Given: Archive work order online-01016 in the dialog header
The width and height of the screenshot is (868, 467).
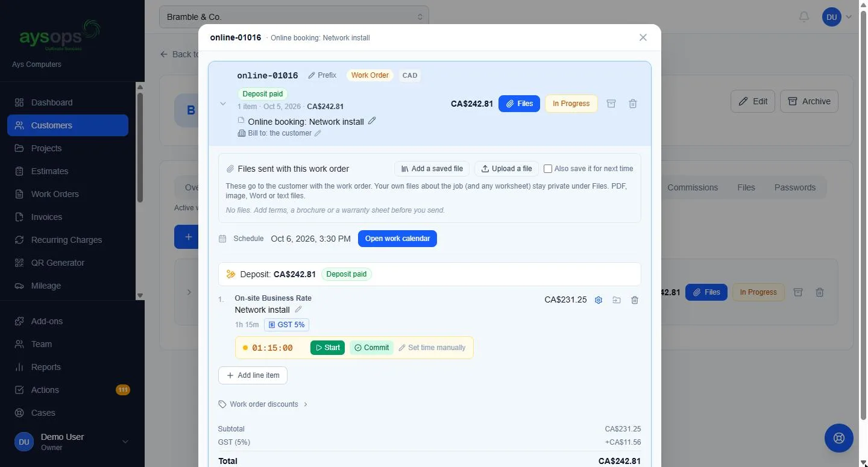Looking at the screenshot, I should pos(611,104).
